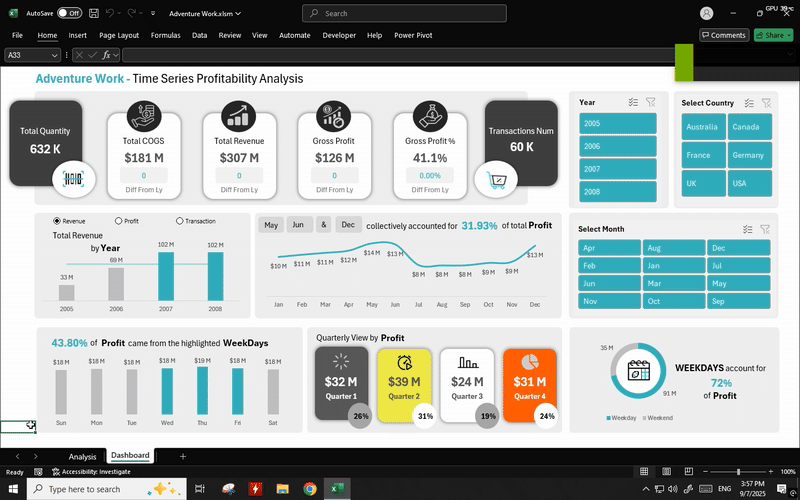Clear filter on the Year slicer
Viewport: 800px width, 500px height.
coord(651,102)
